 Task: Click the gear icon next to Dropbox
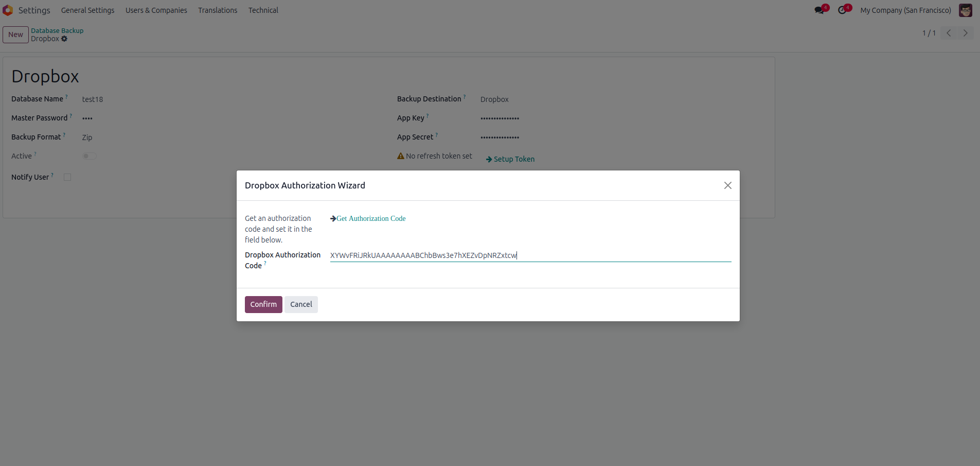pos(64,39)
